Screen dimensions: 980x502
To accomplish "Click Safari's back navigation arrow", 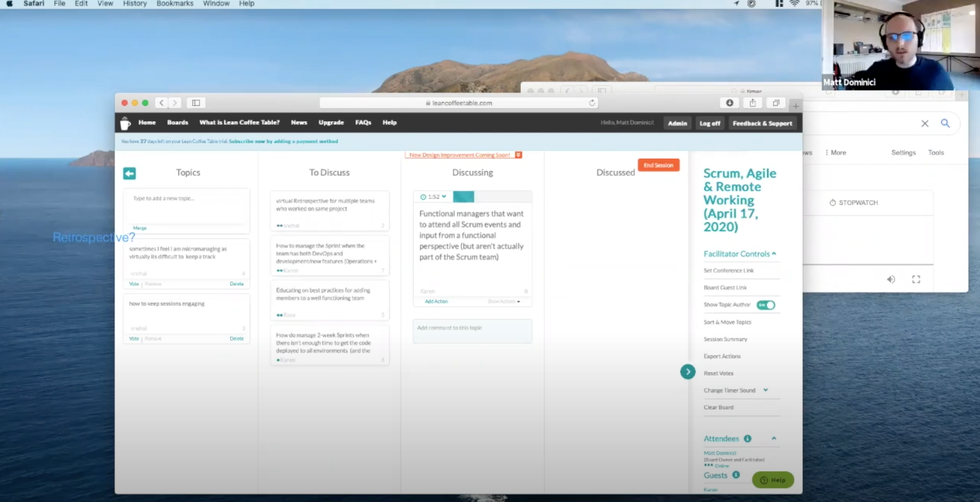I will coord(162,103).
